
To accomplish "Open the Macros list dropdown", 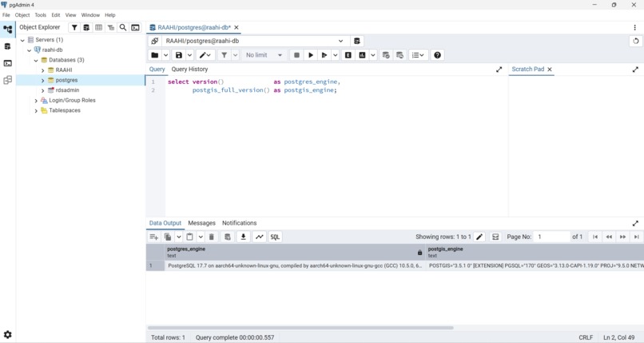I will click(418, 55).
